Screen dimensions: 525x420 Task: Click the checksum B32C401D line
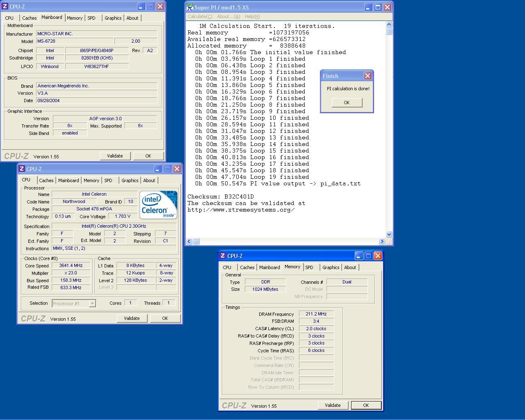[x=221, y=196]
